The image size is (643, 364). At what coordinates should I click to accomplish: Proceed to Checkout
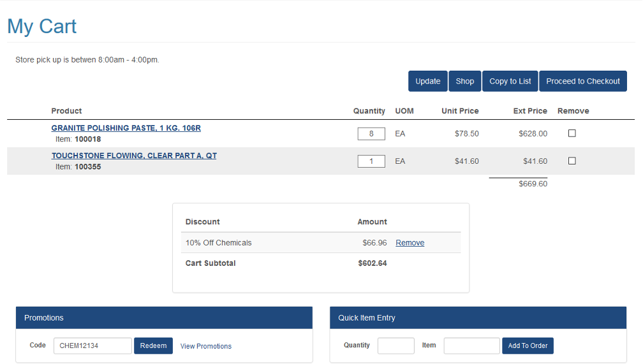[582, 81]
